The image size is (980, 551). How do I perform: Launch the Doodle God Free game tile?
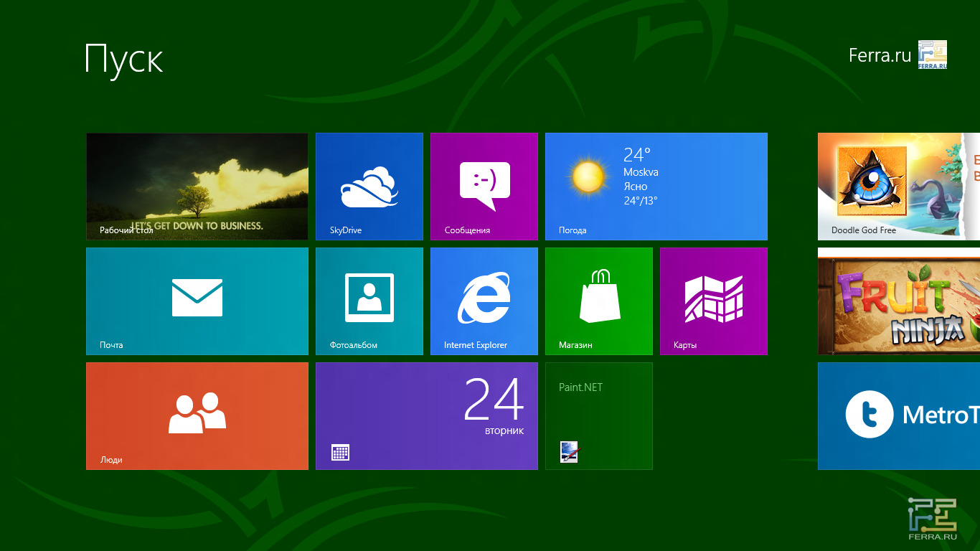pyautogui.click(x=898, y=187)
